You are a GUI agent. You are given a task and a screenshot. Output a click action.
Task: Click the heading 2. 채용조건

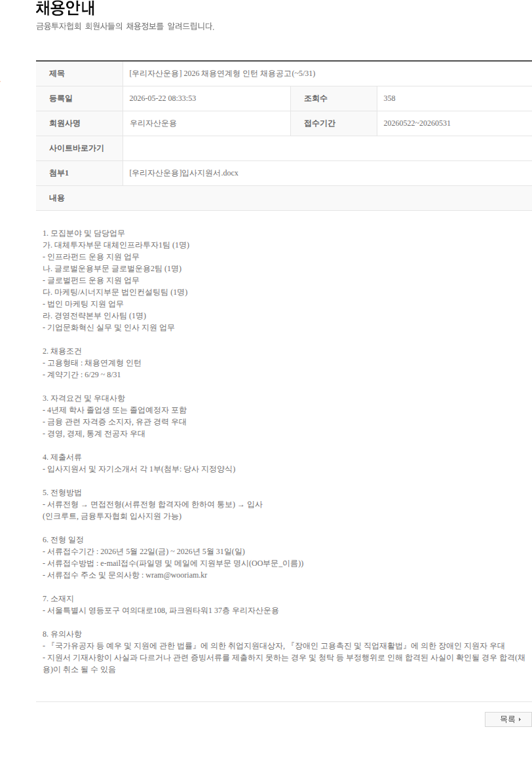[x=62, y=351]
